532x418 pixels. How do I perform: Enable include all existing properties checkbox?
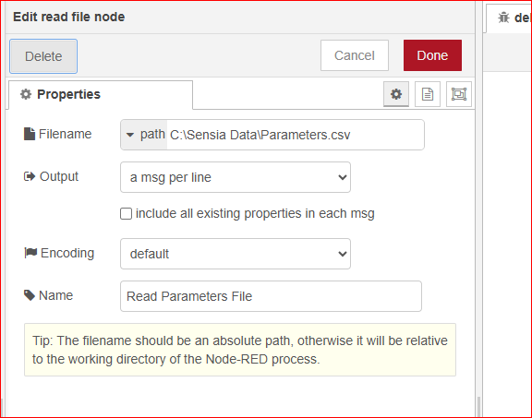(x=126, y=213)
